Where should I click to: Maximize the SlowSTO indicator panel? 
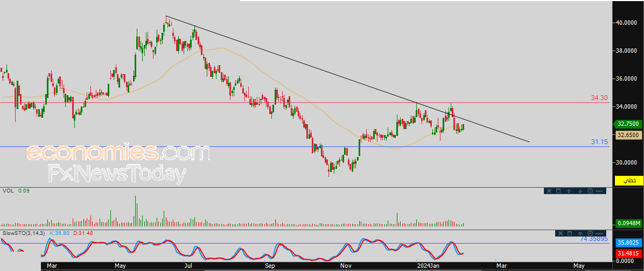(569, 233)
